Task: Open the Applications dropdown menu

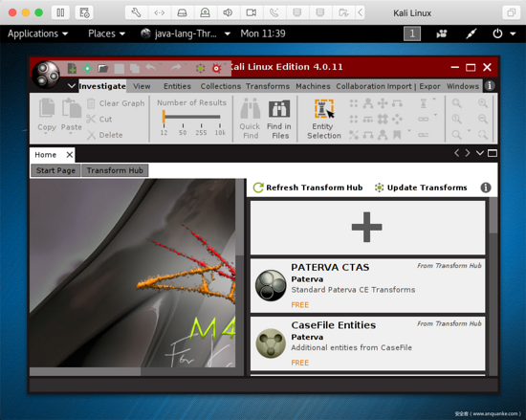Action: tap(37, 33)
